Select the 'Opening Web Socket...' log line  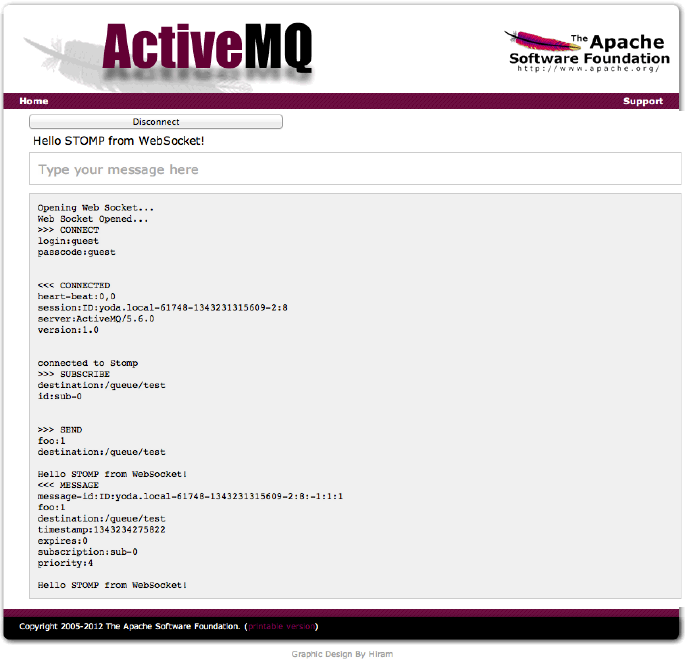[95, 208]
